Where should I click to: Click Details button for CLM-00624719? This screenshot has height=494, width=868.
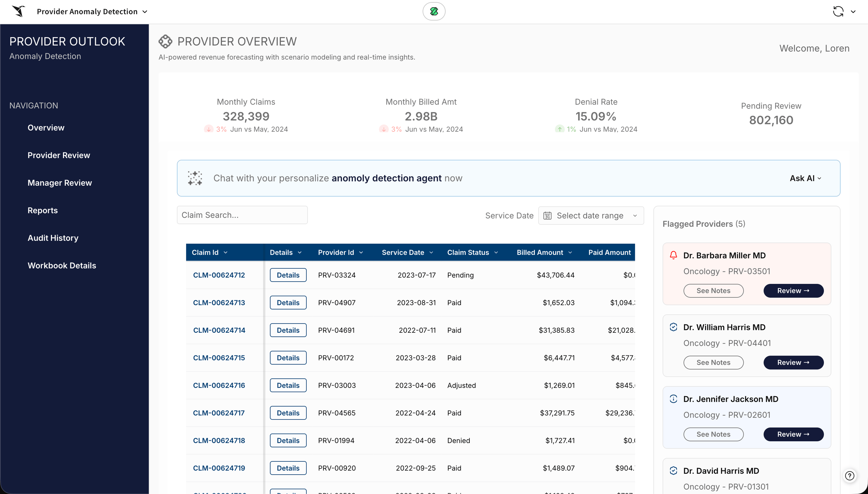click(288, 468)
